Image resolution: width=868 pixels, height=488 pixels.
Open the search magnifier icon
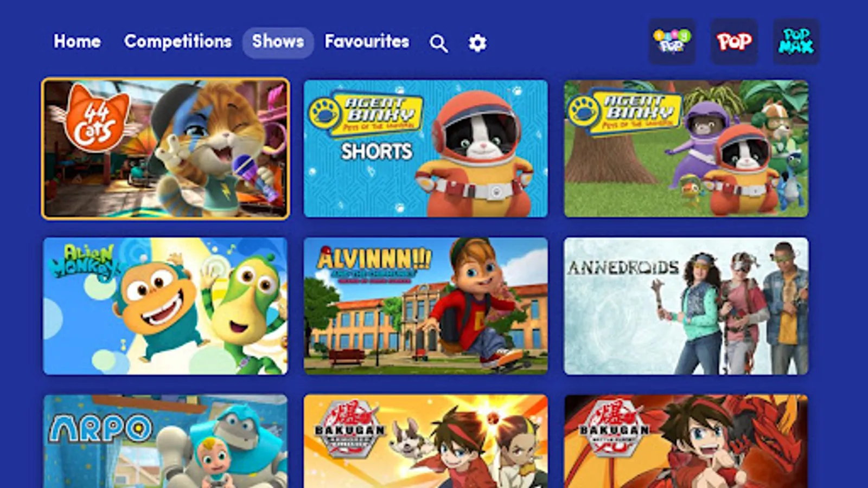coord(438,43)
